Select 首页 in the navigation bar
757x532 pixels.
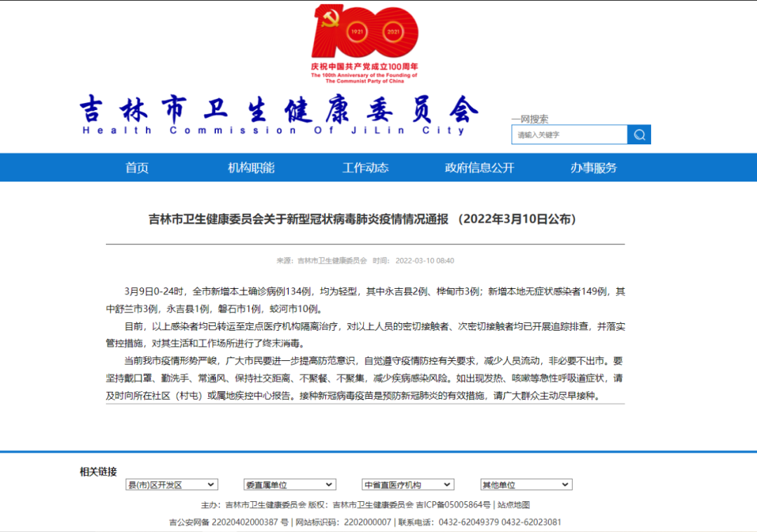click(x=136, y=167)
